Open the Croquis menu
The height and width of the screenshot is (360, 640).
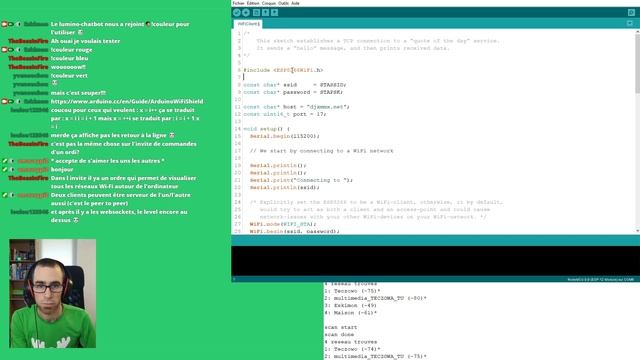269,3
